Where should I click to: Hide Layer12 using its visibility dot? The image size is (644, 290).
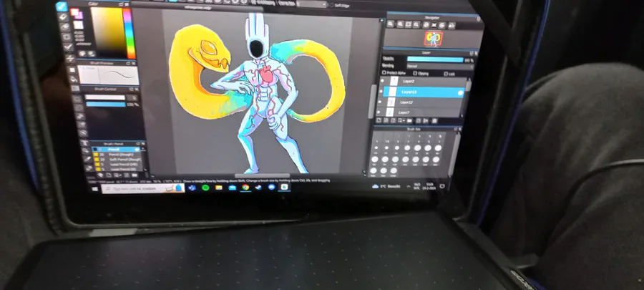point(380,102)
